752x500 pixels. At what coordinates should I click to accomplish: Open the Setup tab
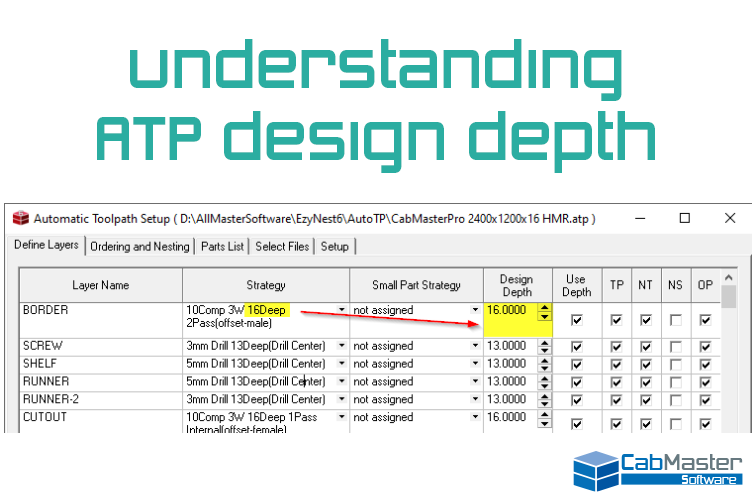[x=334, y=246]
